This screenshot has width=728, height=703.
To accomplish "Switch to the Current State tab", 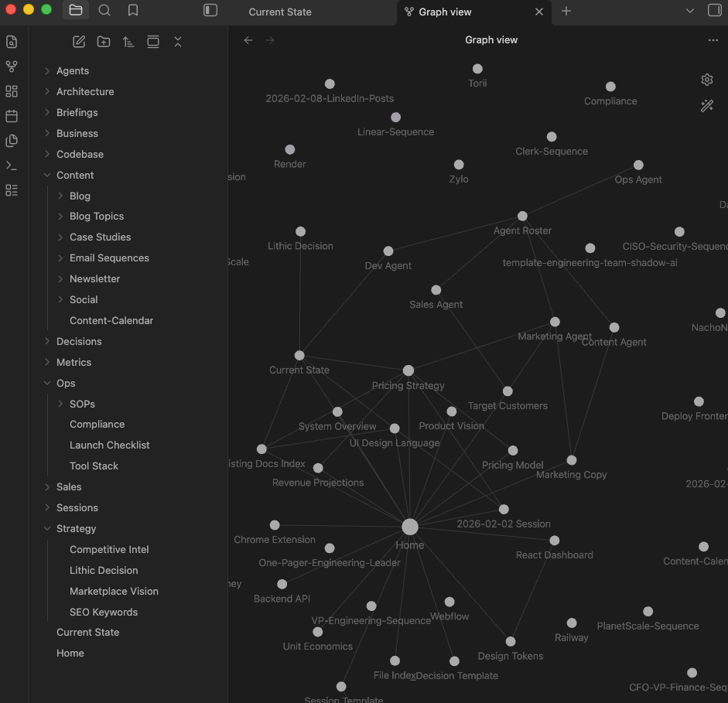I will click(280, 12).
